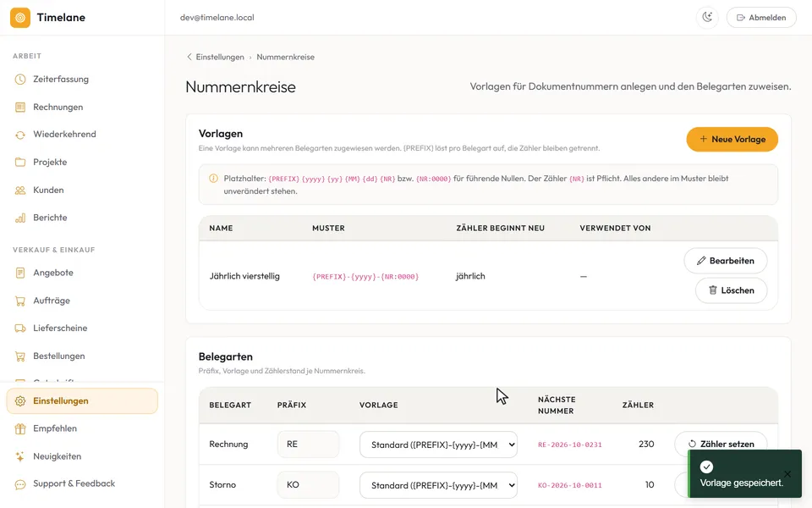The image size is (812, 508).
Task: Open Vorlage dropdown for Rechnung
Action: 438,444
